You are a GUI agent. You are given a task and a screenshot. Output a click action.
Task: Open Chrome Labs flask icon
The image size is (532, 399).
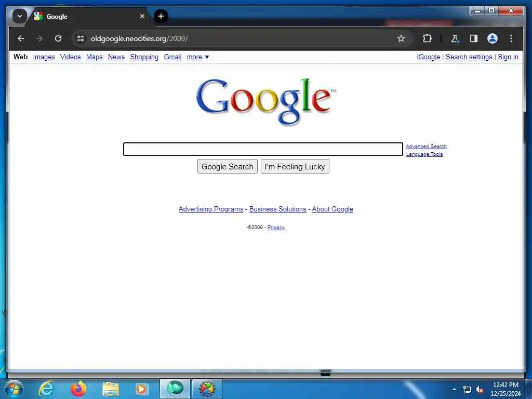455,38
